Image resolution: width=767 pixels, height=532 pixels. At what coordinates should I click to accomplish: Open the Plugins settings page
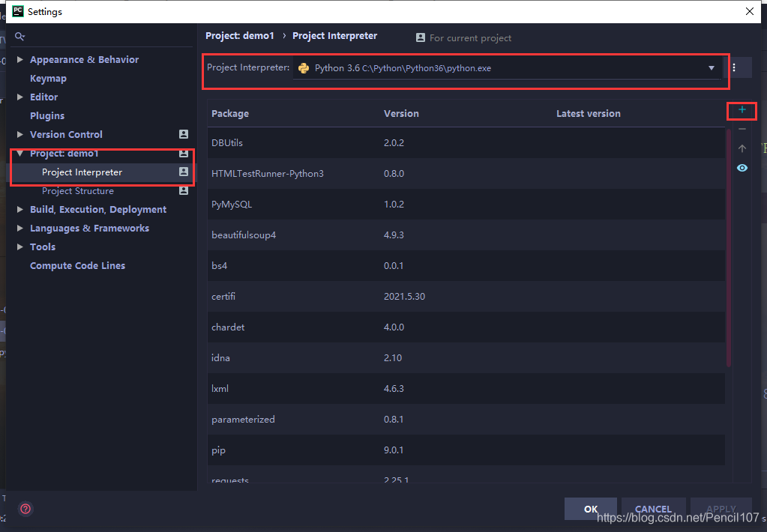(47, 116)
